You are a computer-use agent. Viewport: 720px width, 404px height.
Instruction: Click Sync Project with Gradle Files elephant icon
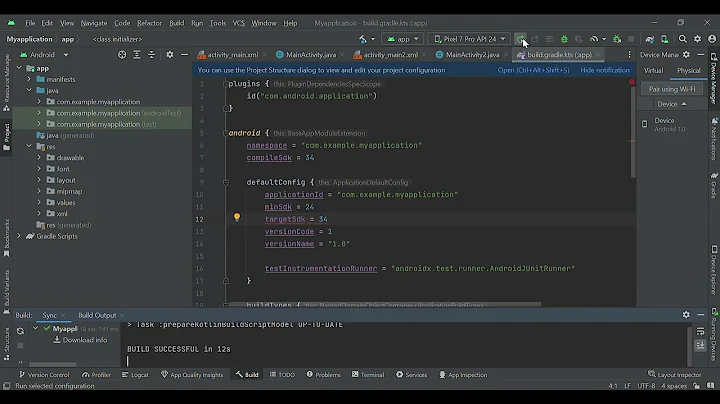[649, 39]
